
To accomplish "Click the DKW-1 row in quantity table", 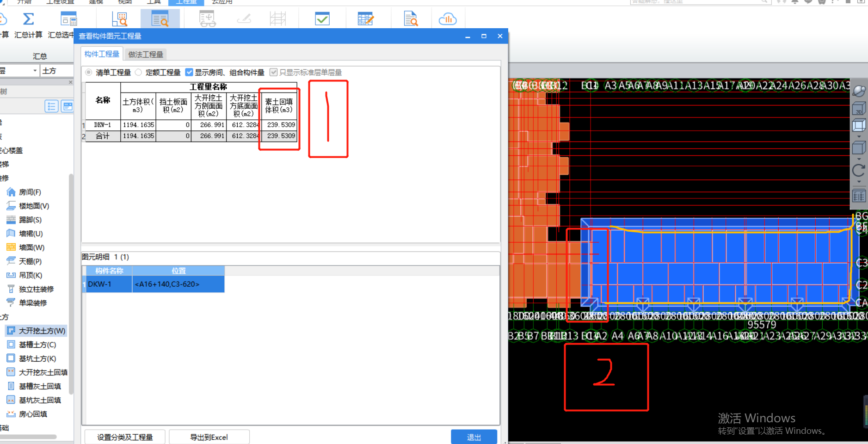I will pos(191,125).
